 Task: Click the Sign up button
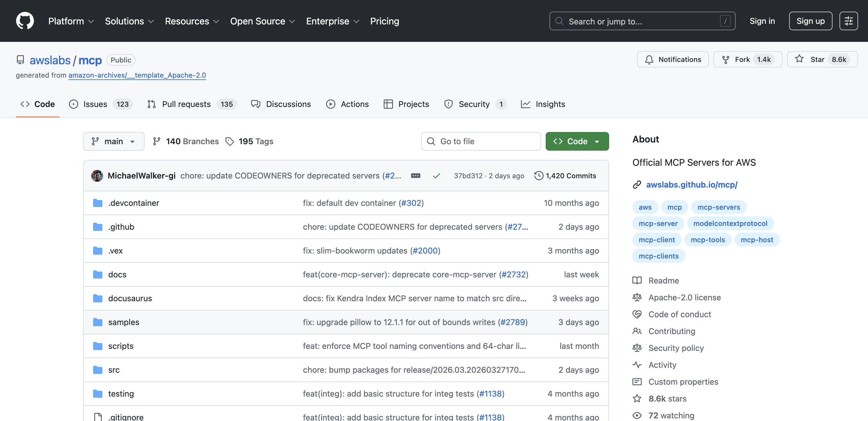(x=810, y=21)
